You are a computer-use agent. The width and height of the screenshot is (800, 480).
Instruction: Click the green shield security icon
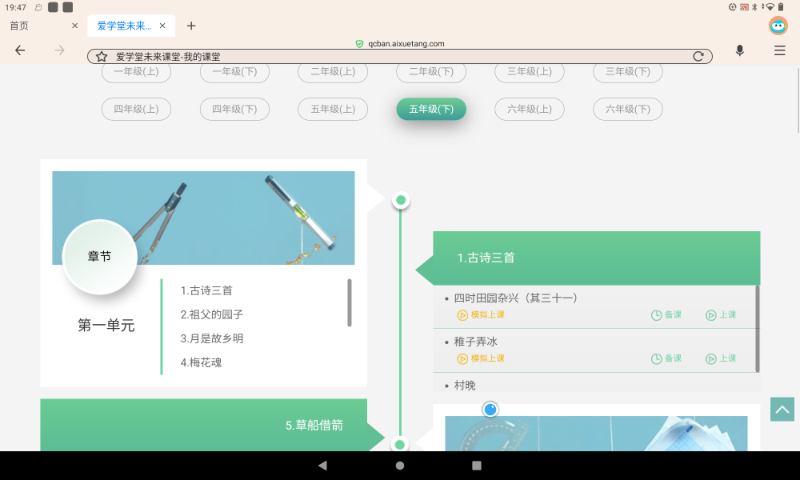point(359,44)
